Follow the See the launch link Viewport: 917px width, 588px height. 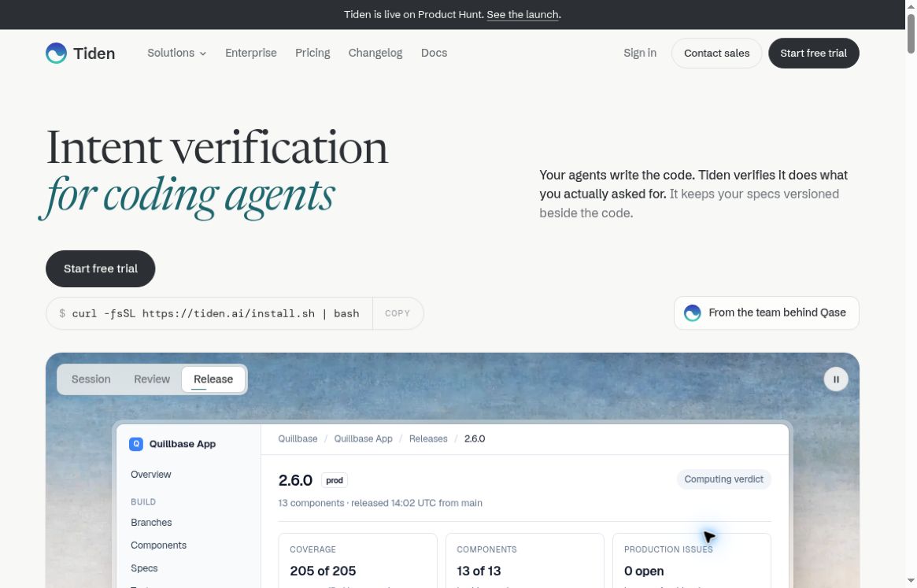pyautogui.click(x=522, y=15)
